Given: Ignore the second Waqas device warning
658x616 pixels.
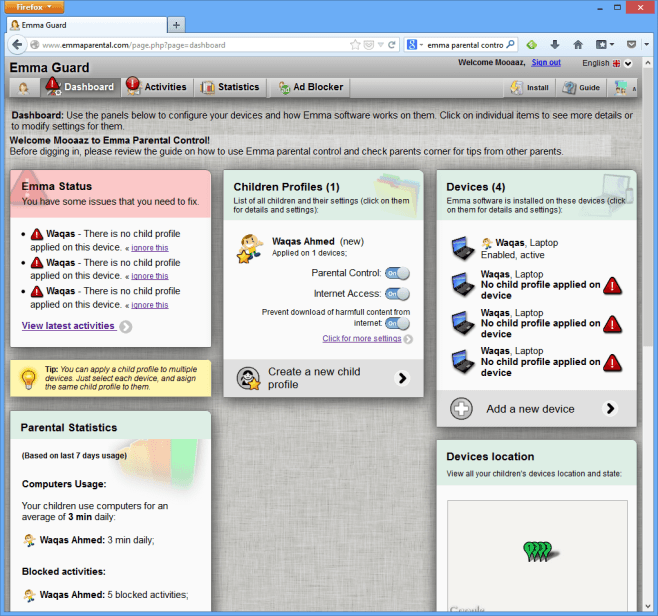Looking at the screenshot, I should [150, 276].
